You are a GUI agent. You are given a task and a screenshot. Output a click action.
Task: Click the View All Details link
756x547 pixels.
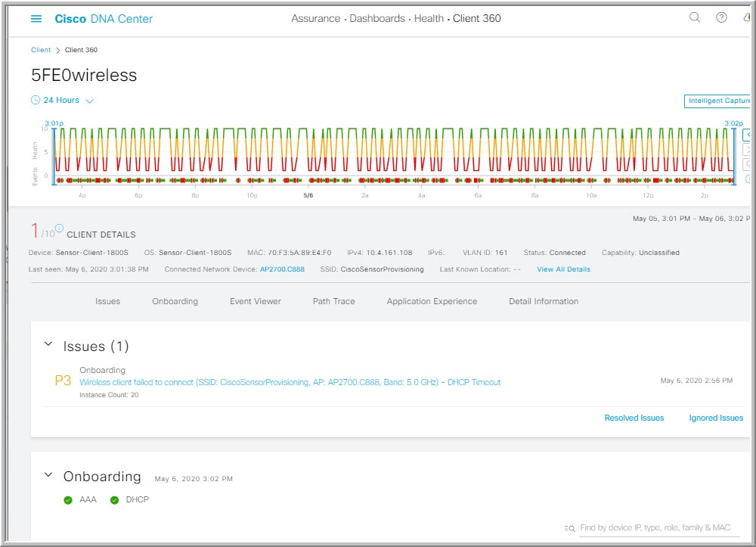click(x=563, y=269)
